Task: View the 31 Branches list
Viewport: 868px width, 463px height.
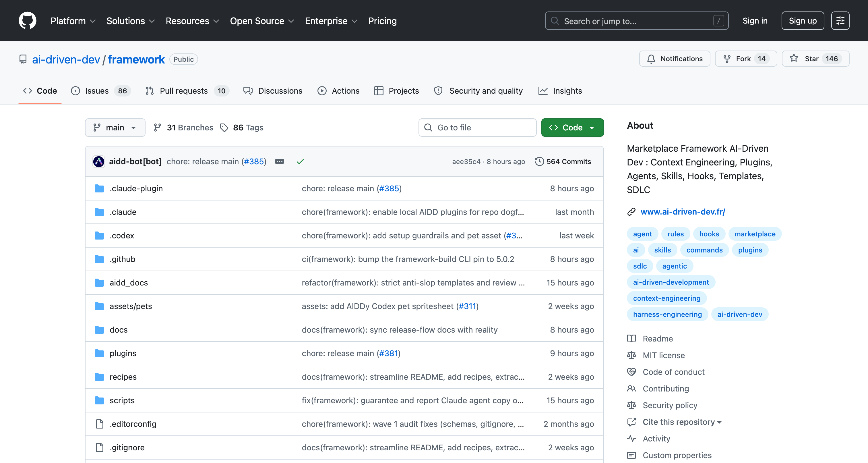Action: point(183,128)
